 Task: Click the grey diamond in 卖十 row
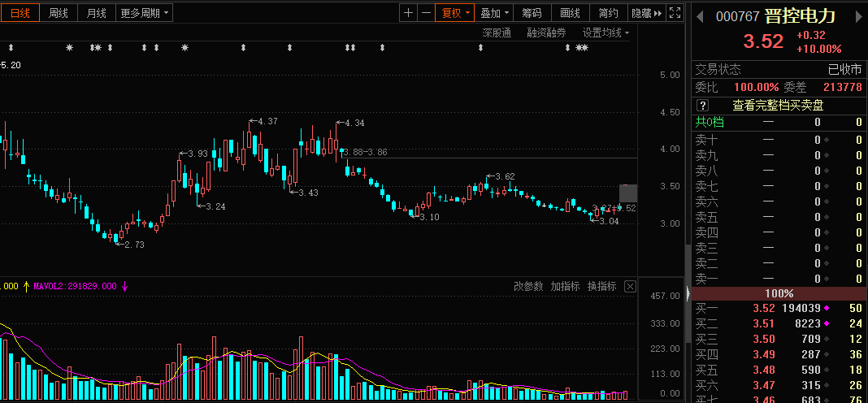pos(827,140)
